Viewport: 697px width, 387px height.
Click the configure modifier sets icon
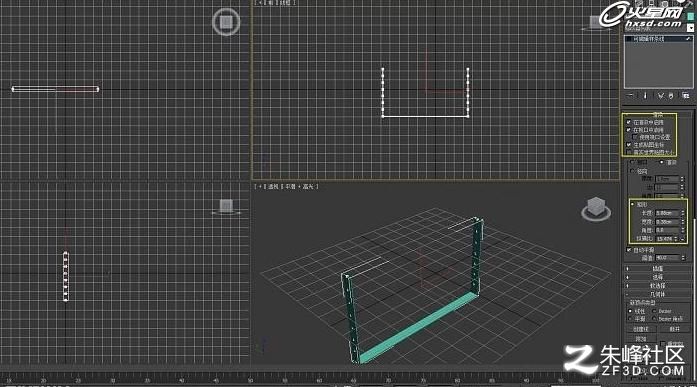[685, 96]
